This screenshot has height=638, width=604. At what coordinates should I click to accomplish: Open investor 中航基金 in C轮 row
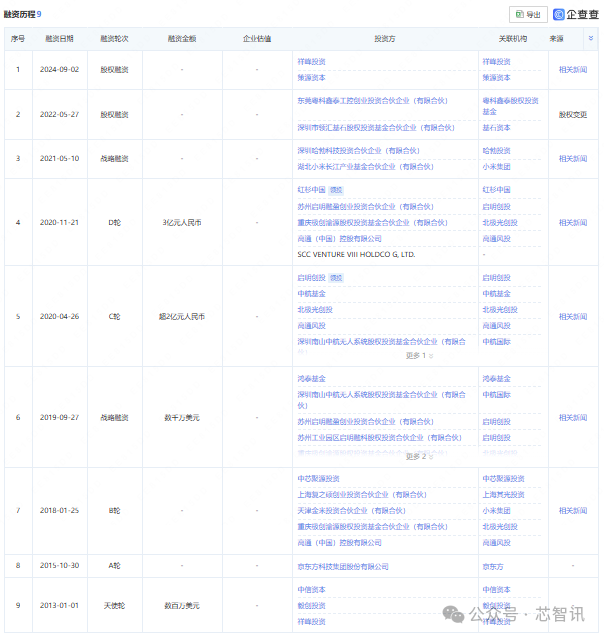coord(311,293)
